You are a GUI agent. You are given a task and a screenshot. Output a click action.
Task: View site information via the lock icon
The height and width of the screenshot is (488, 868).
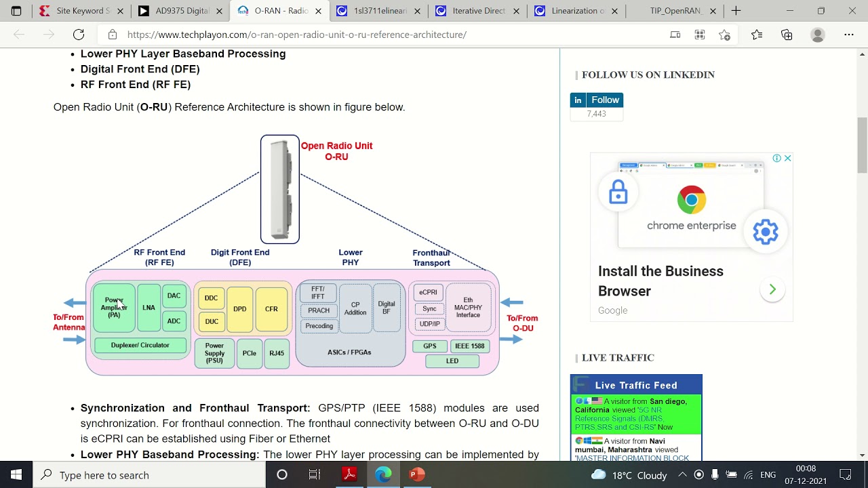click(113, 35)
